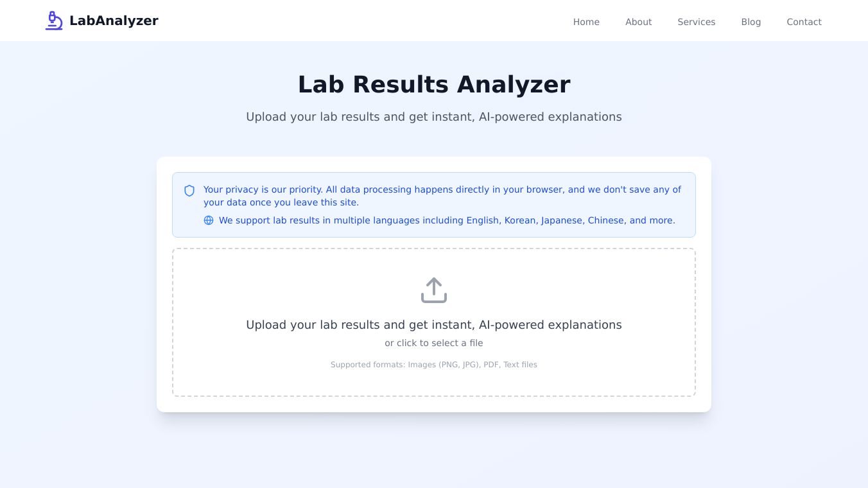868x488 pixels.
Task: Navigate to Services
Action: [696, 22]
